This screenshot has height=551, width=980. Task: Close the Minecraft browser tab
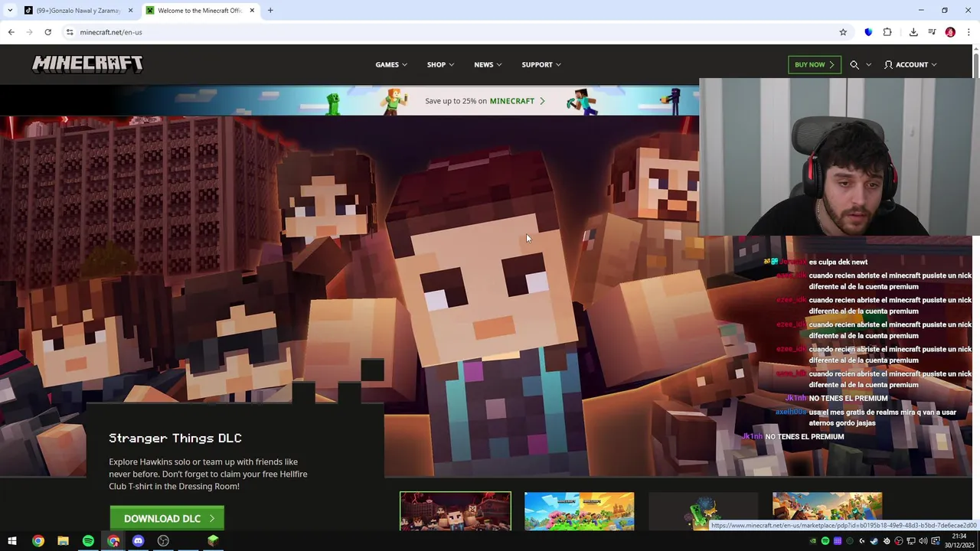(x=252, y=11)
